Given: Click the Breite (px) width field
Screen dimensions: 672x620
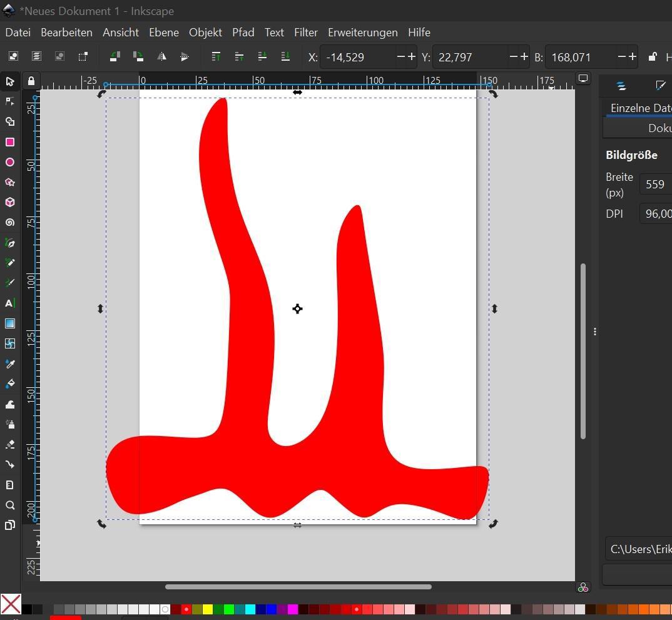Looking at the screenshot, I should coord(655,185).
